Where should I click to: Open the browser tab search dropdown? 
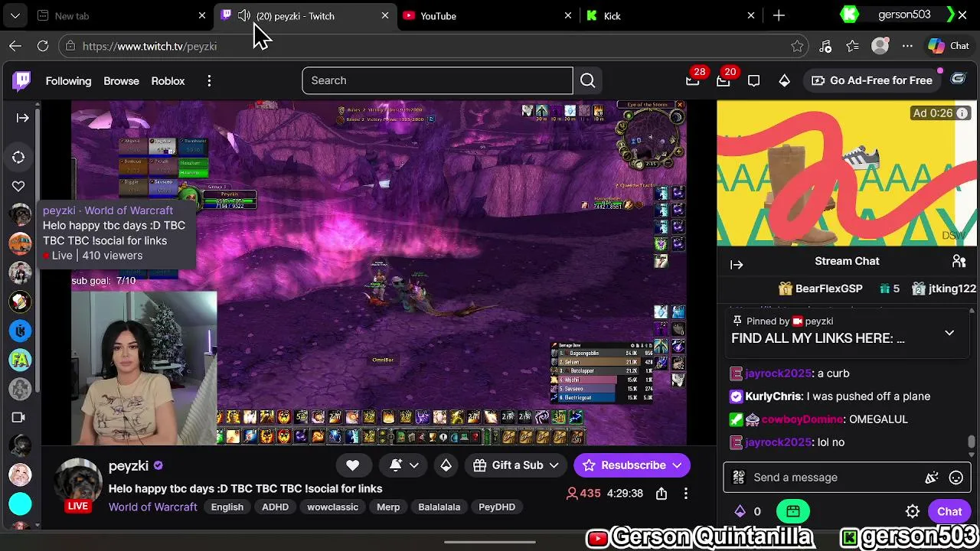[15, 15]
